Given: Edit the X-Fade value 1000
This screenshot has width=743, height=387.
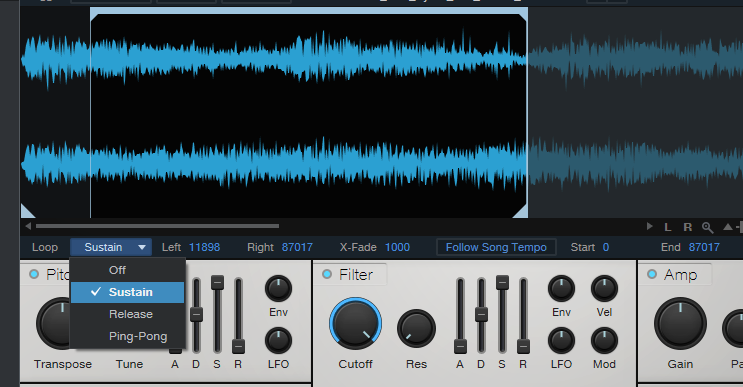Looking at the screenshot, I should tap(397, 247).
